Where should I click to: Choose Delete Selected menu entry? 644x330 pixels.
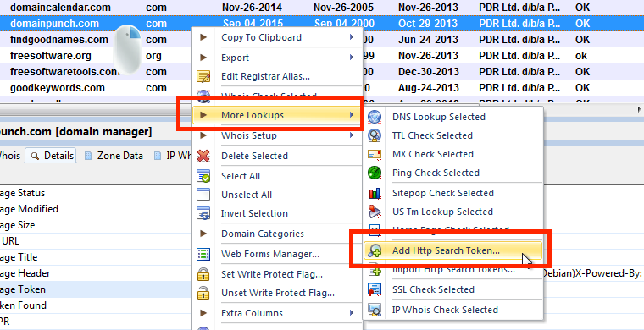point(277,156)
